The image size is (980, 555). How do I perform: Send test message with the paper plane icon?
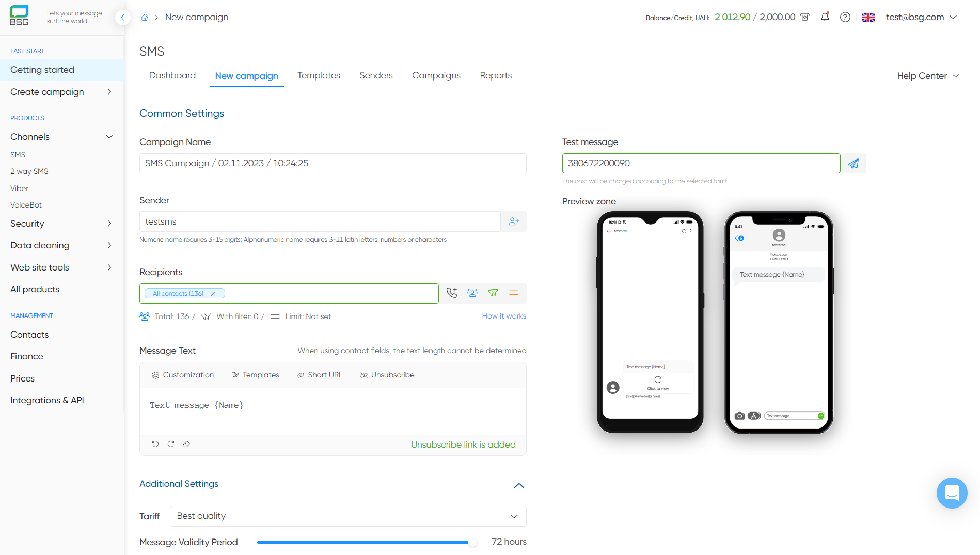click(x=853, y=163)
